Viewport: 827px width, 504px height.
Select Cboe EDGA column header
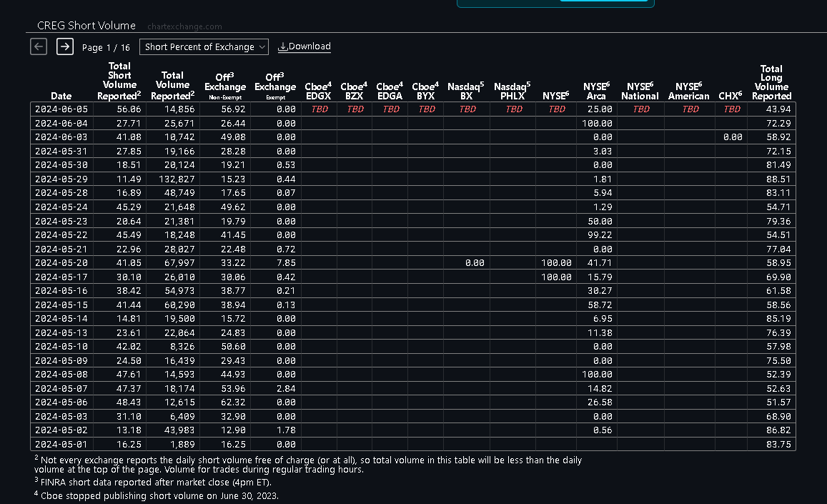(x=390, y=91)
